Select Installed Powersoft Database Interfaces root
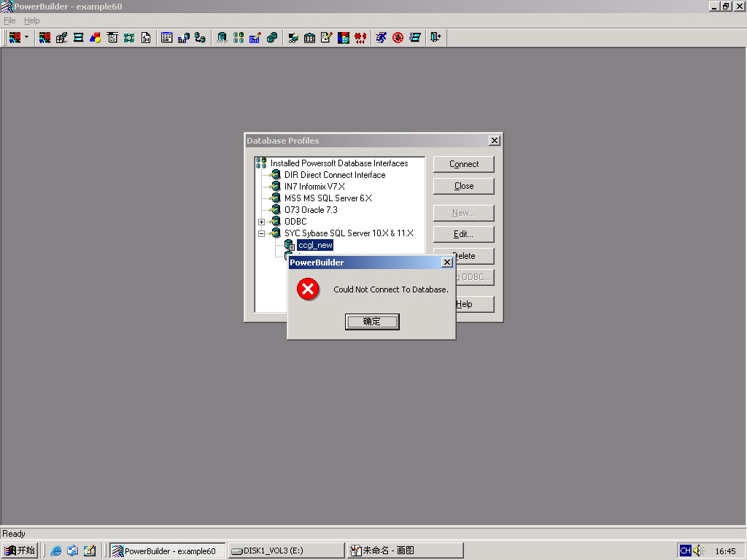747x560 pixels. tap(339, 163)
